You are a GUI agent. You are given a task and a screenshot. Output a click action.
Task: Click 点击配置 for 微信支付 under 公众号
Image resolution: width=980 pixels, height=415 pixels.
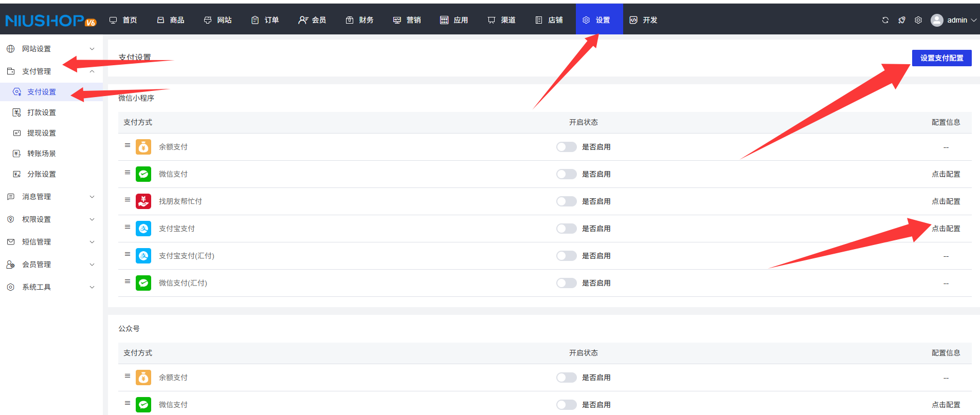[946, 405]
